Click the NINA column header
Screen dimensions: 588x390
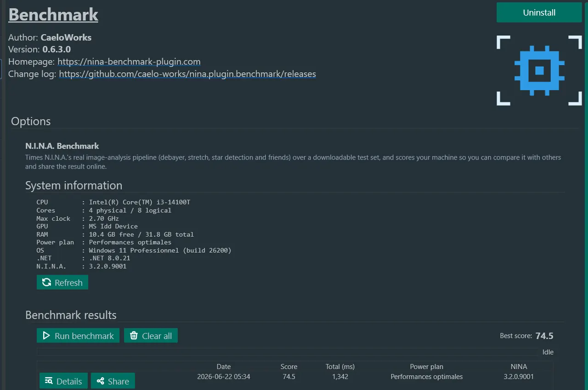point(519,367)
